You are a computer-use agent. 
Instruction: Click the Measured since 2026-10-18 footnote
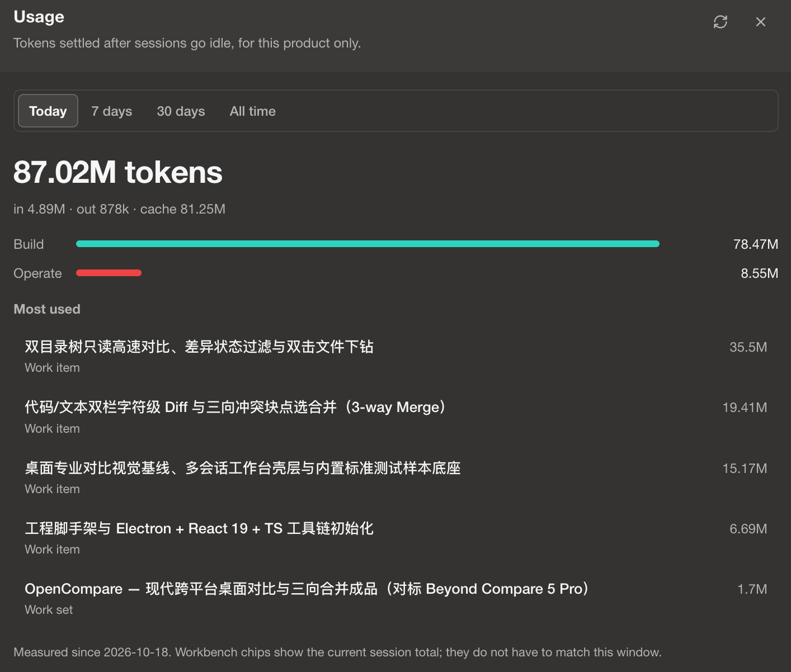337,652
